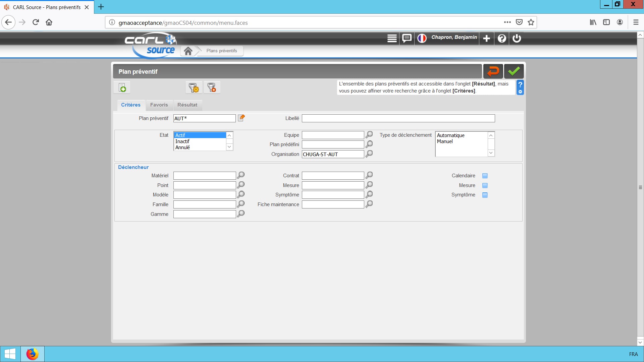Click the filter settings funnel icon
644x362 pixels.
(194, 88)
